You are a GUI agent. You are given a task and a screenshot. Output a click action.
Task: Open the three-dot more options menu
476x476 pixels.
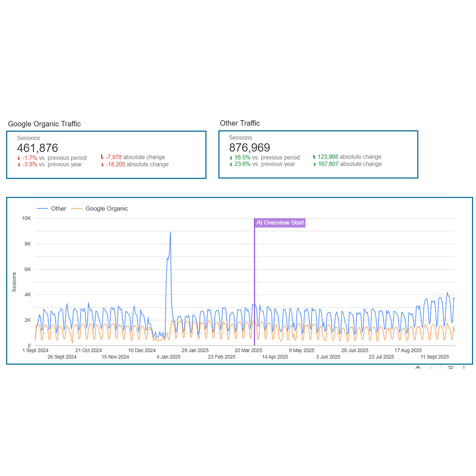464,368
